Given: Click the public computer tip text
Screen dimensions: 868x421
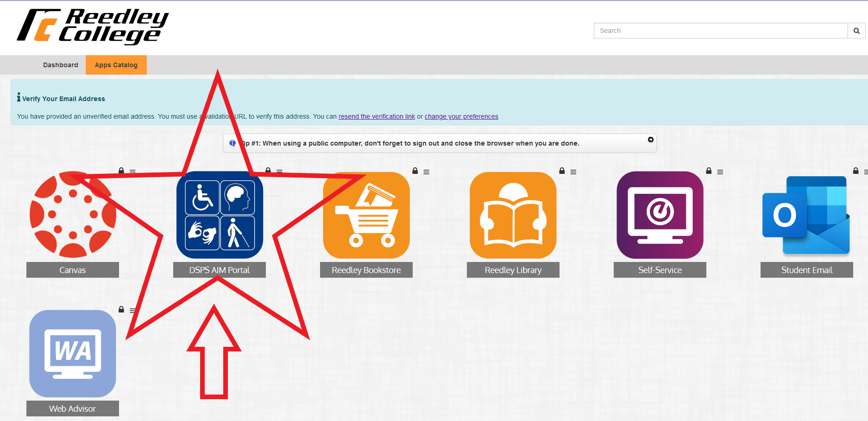Looking at the screenshot, I should tap(410, 143).
